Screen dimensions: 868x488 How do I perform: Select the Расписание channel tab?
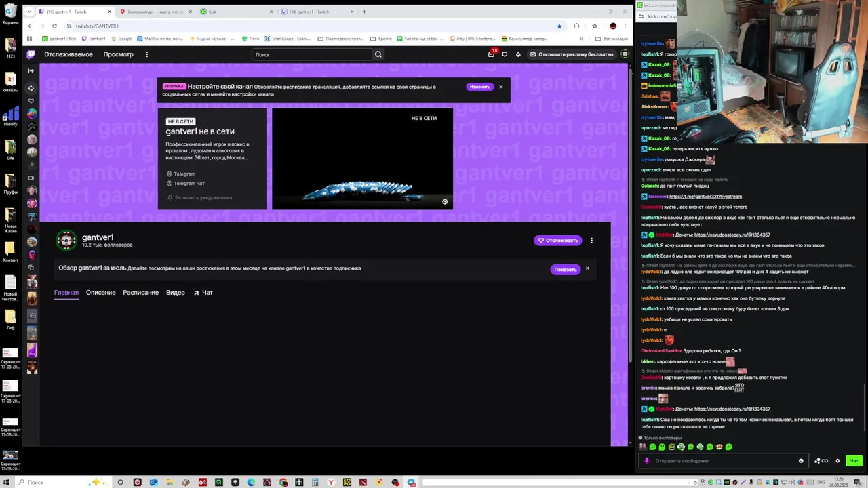point(140,293)
